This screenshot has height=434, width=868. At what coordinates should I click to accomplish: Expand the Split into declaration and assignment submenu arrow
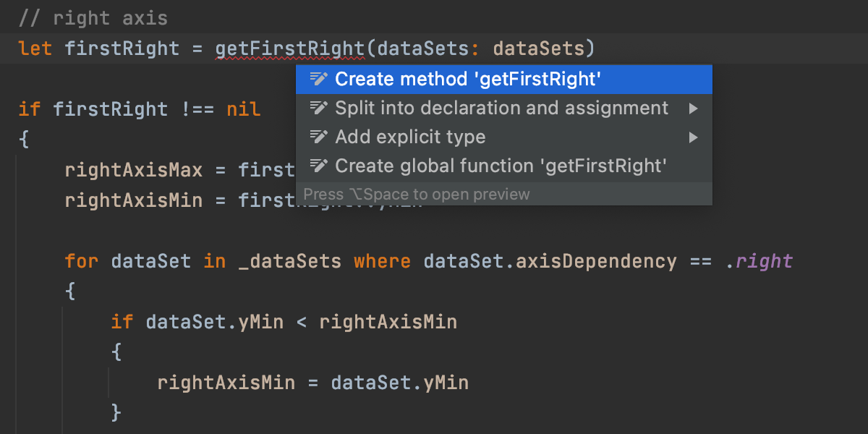694,109
